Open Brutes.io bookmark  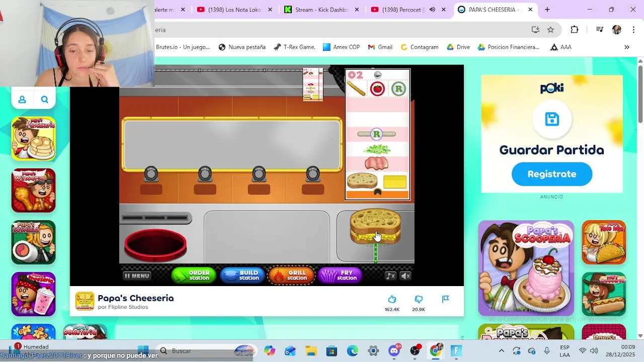[183, 47]
